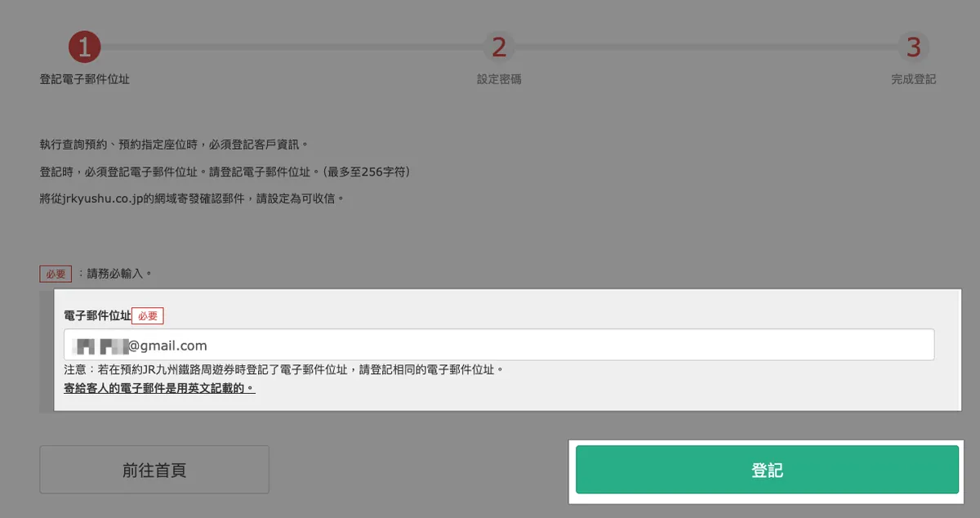
Task: Go to homepage via 前往首頁 button
Action: tap(154, 470)
